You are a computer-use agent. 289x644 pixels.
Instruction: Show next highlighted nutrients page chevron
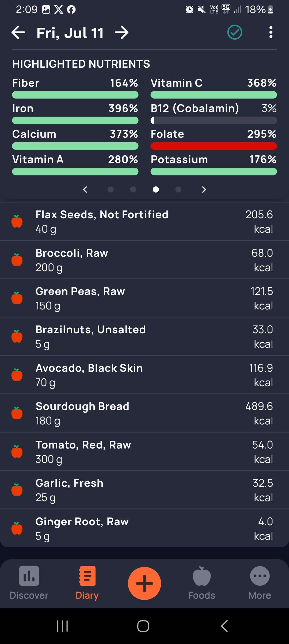204,190
